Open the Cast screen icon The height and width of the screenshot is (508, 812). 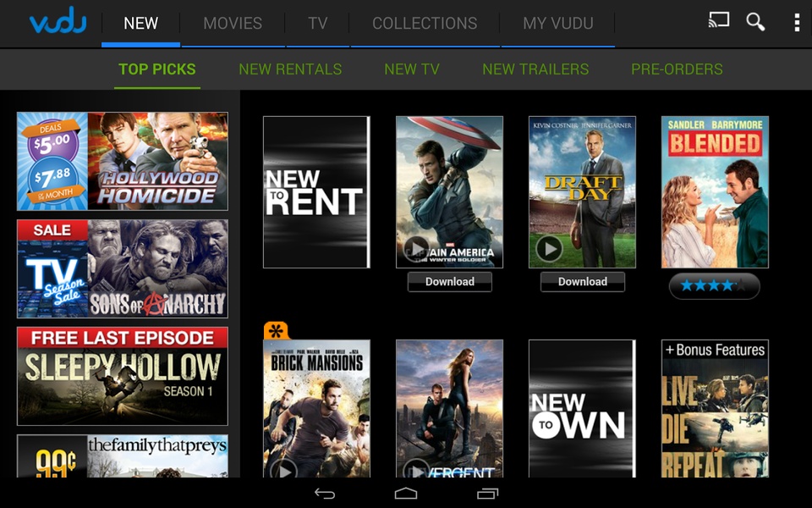click(x=718, y=22)
